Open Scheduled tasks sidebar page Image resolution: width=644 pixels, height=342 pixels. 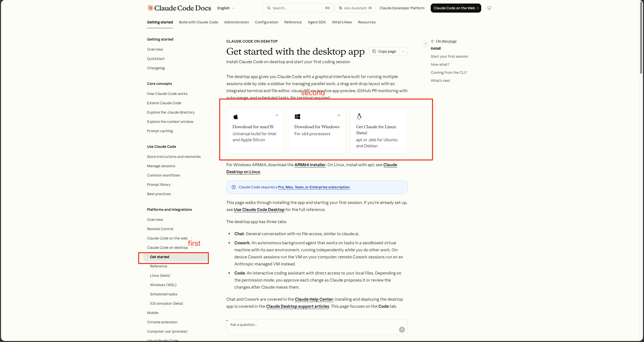click(164, 294)
